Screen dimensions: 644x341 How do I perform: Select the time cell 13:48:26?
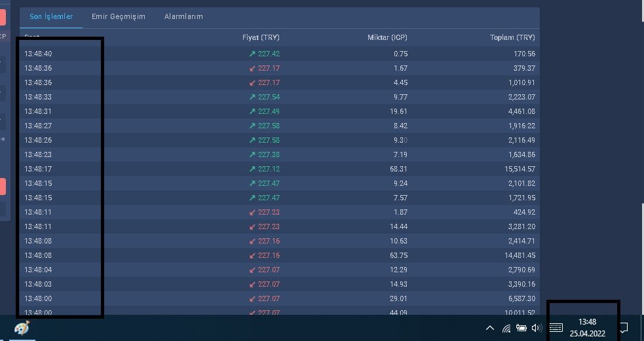38,140
